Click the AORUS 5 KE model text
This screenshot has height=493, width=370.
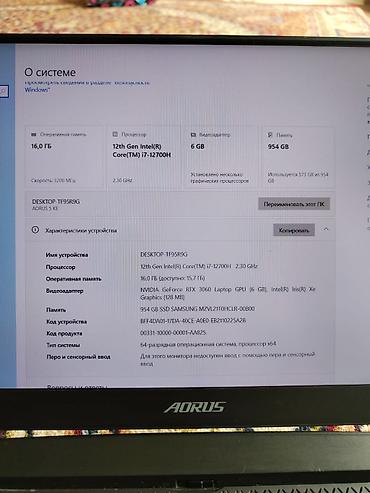point(45,208)
